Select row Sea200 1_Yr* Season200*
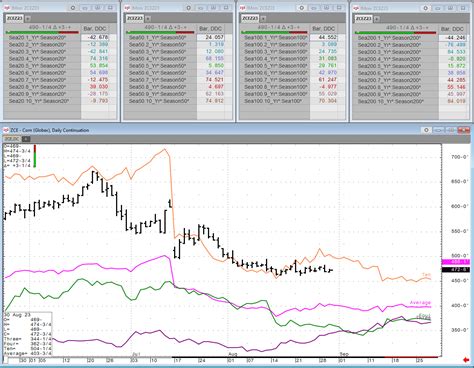Viewport: 474px width, 368px height. click(396, 38)
